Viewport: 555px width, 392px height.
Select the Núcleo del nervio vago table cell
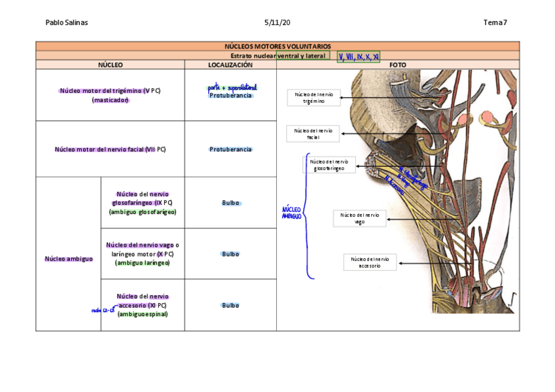[142, 254]
